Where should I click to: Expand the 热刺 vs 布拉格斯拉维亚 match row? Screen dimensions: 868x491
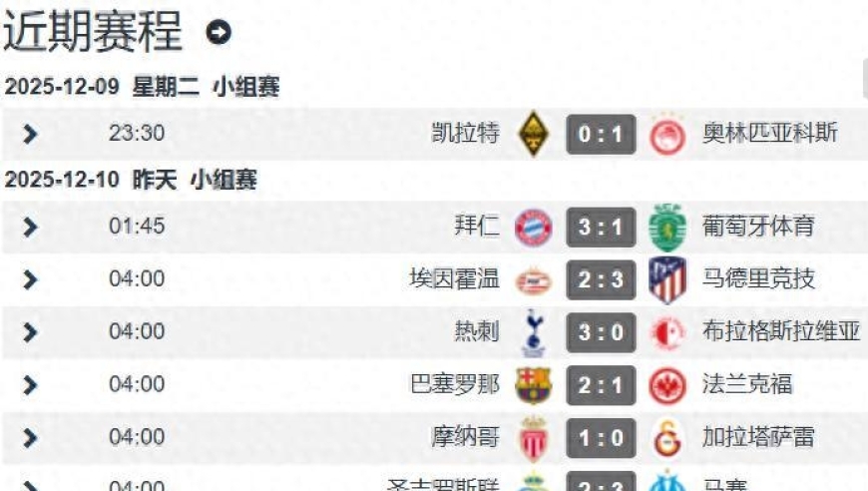(30, 332)
